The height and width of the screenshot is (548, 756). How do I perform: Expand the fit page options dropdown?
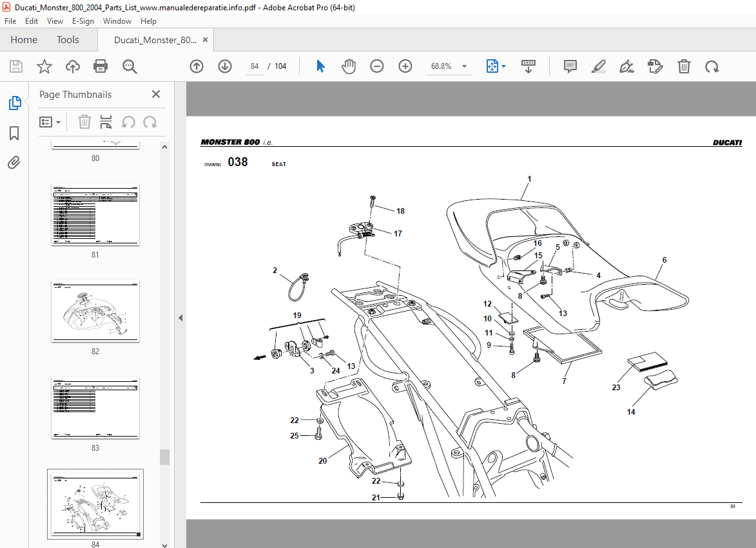pos(503,66)
